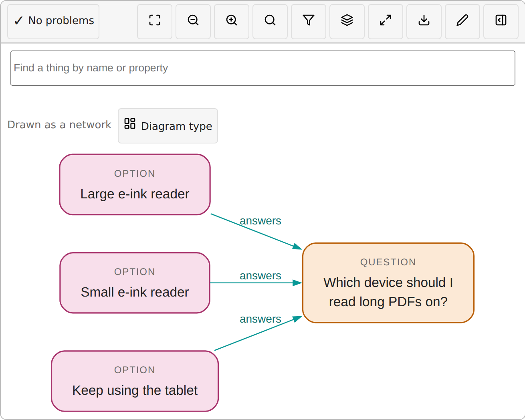
Task: Zoom out of the diagram
Action: coord(193,22)
